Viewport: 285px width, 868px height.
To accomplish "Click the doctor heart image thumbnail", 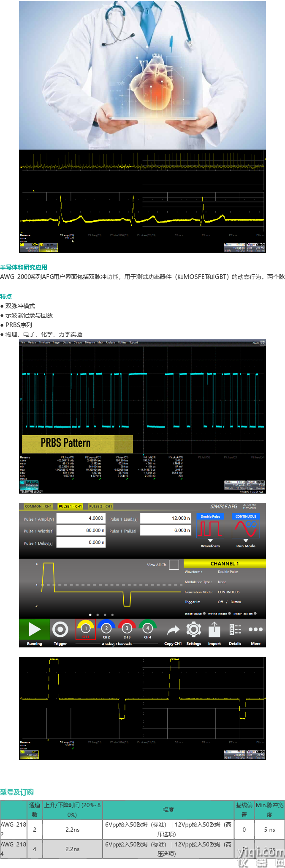I will click(x=142, y=75).
